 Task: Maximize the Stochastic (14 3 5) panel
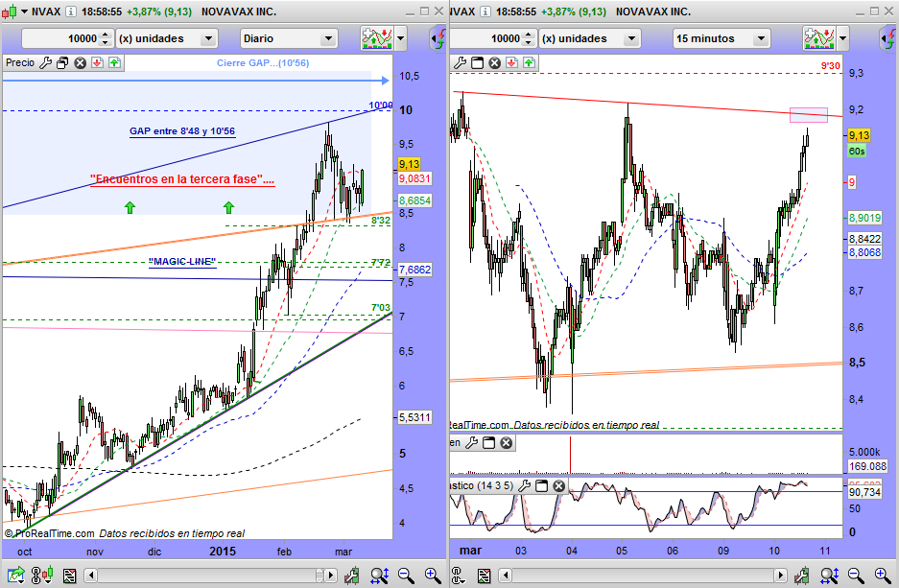541,486
